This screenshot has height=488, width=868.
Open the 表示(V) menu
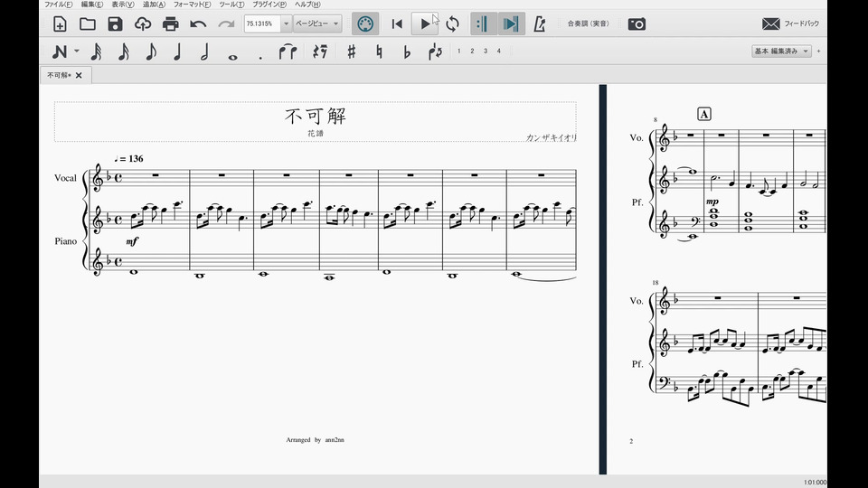[123, 5]
